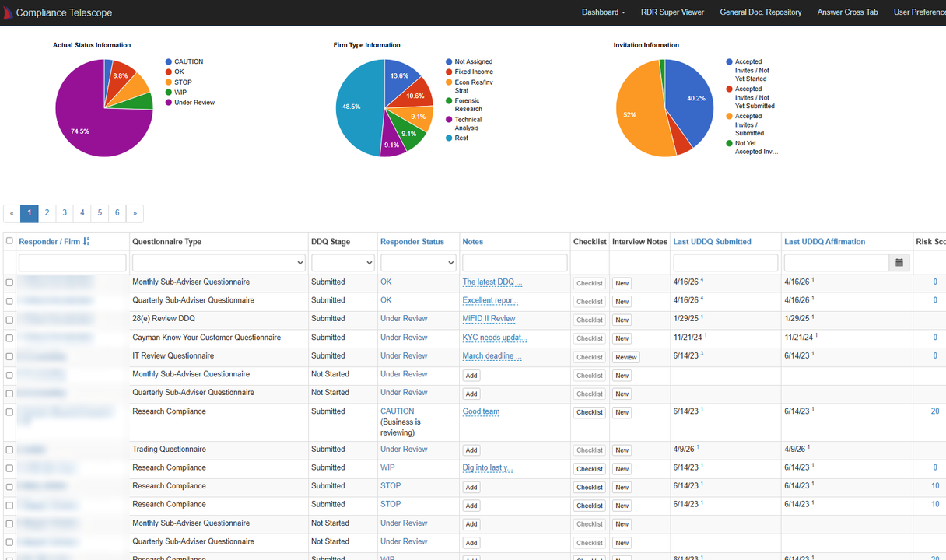Open the risk score 20 link

pos(935,411)
